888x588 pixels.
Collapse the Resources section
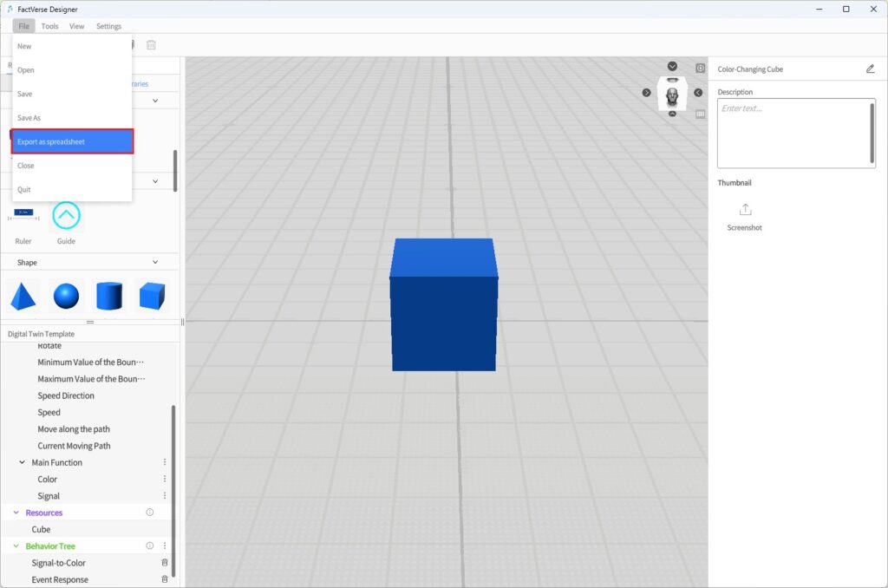(16, 513)
